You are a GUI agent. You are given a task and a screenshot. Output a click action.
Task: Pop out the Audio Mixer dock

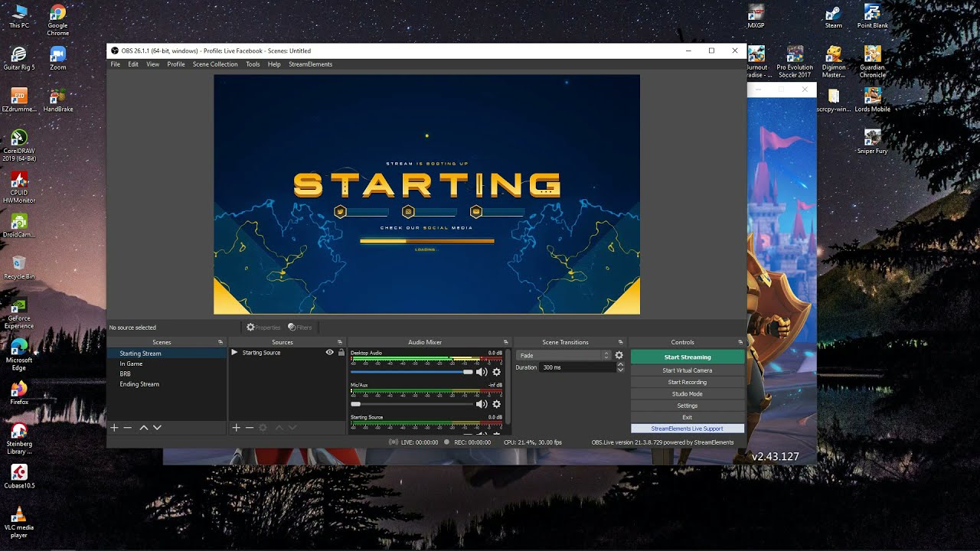pos(505,342)
